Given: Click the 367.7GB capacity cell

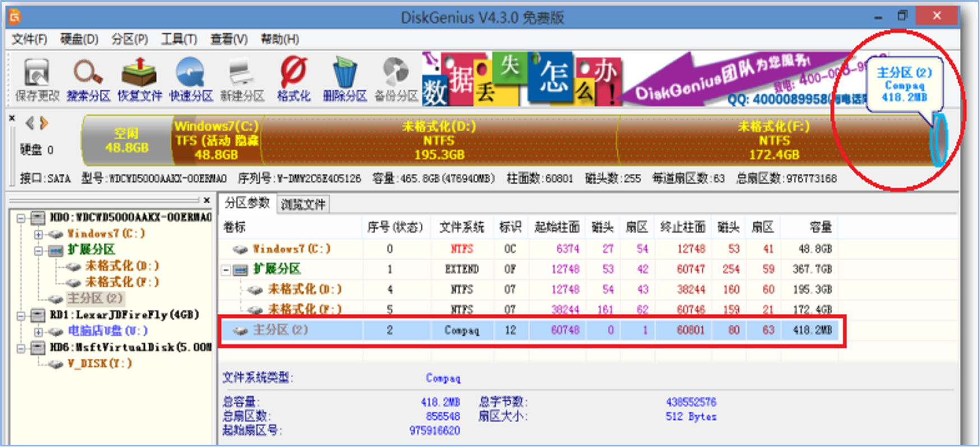Looking at the screenshot, I should 812,270.
